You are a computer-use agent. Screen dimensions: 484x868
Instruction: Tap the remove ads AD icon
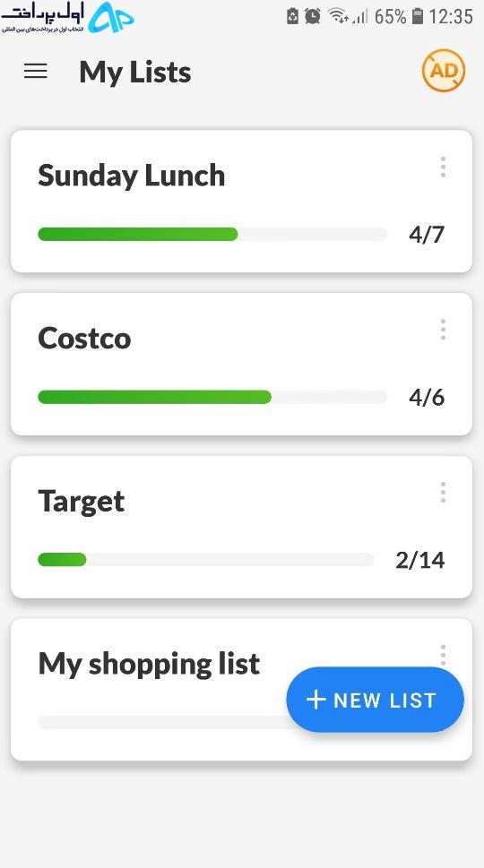(x=444, y=70)
